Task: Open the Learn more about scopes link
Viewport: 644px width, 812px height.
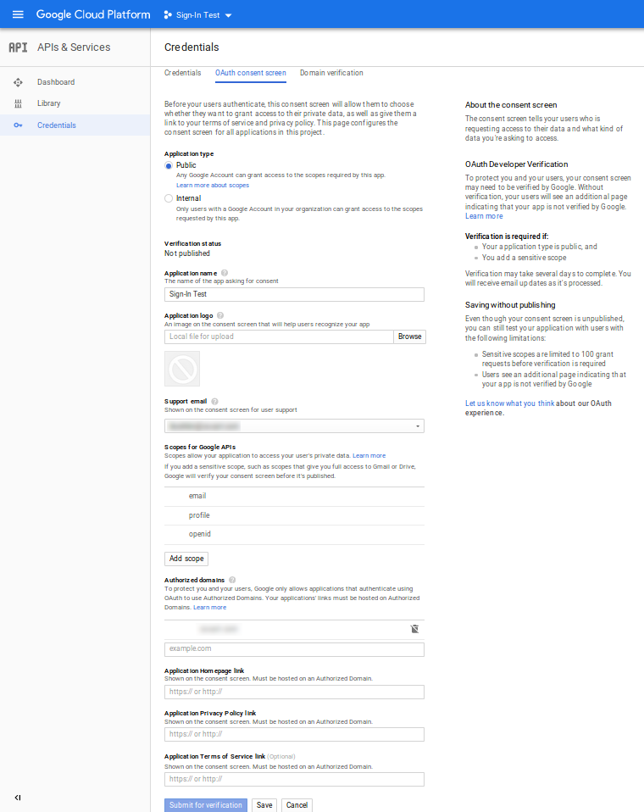Action: coord(212,186)
